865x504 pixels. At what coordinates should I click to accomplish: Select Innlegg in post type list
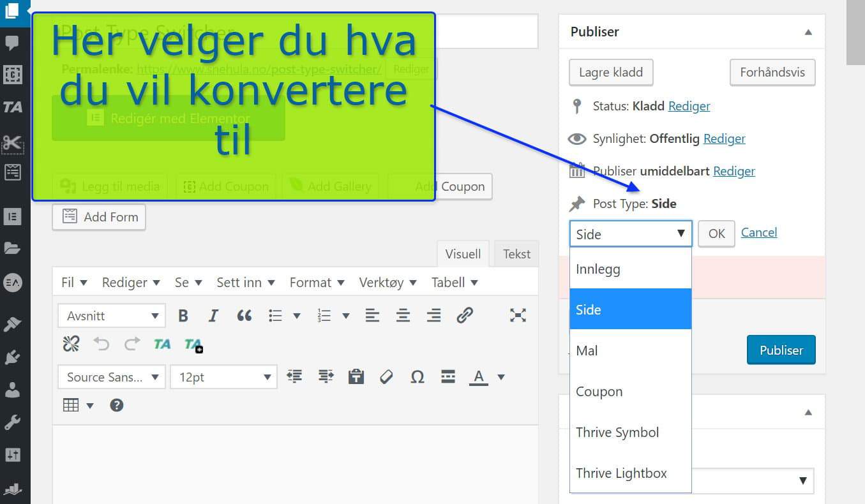click(x=631, y=269)
